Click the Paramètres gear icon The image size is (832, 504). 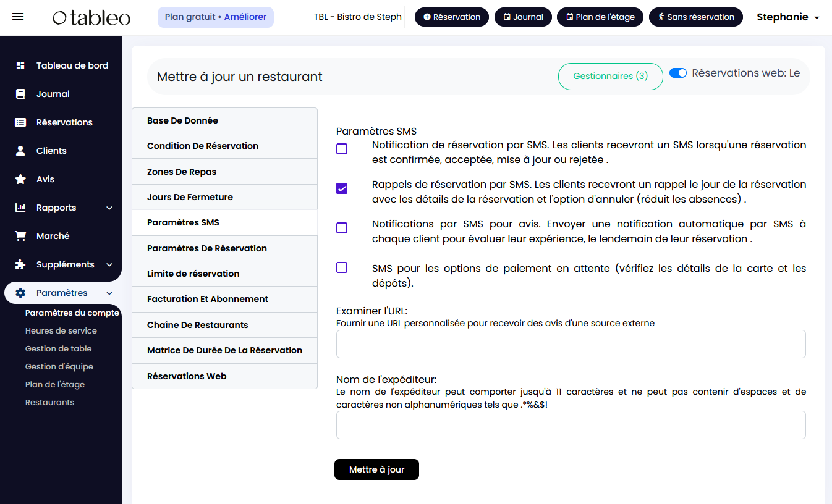[20, 293]
